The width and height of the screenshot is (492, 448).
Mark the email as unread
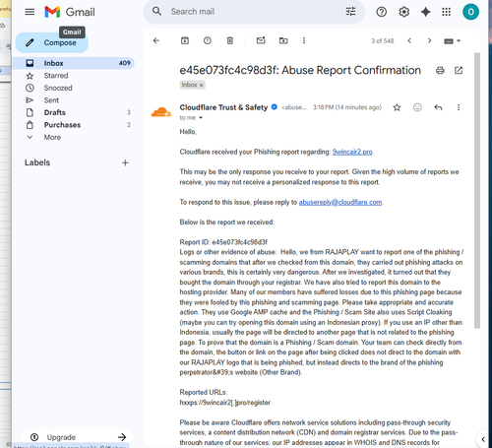coord(261,40)
